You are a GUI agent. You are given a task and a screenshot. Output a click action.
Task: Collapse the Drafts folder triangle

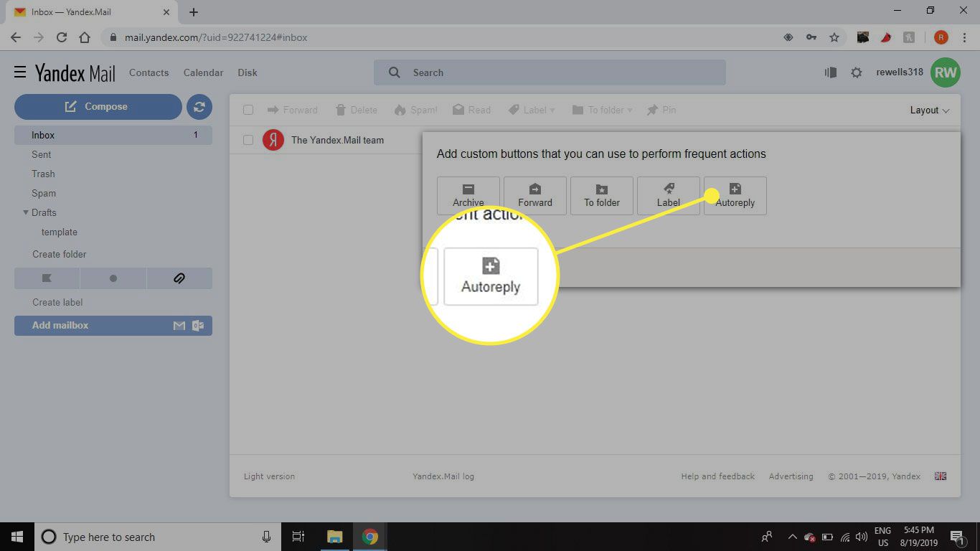(x=26, y=212)
